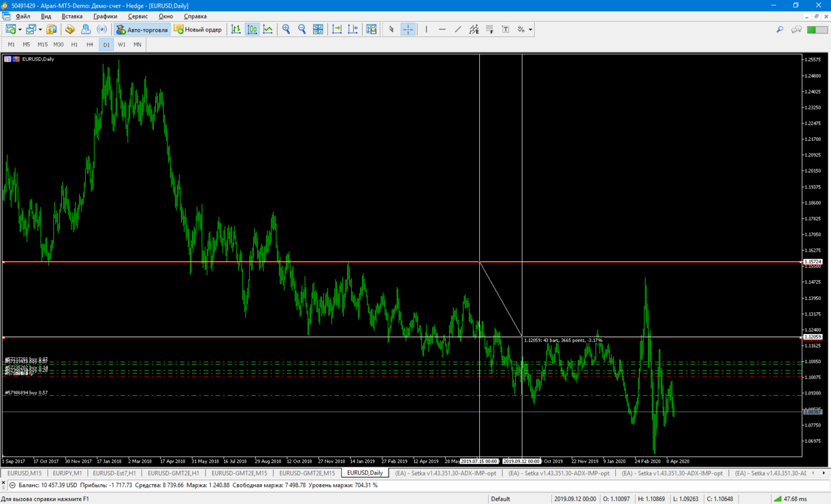Zoom out on the chart

coord(302,30)
